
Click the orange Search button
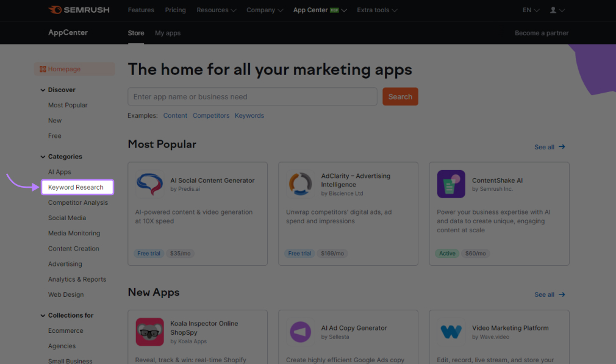(x=400, y=96)
